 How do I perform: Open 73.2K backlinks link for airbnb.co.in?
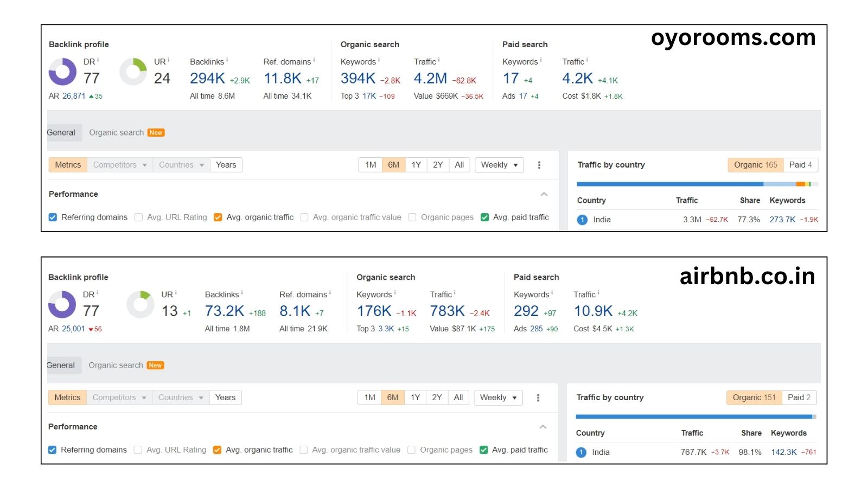tap(225, 311)
